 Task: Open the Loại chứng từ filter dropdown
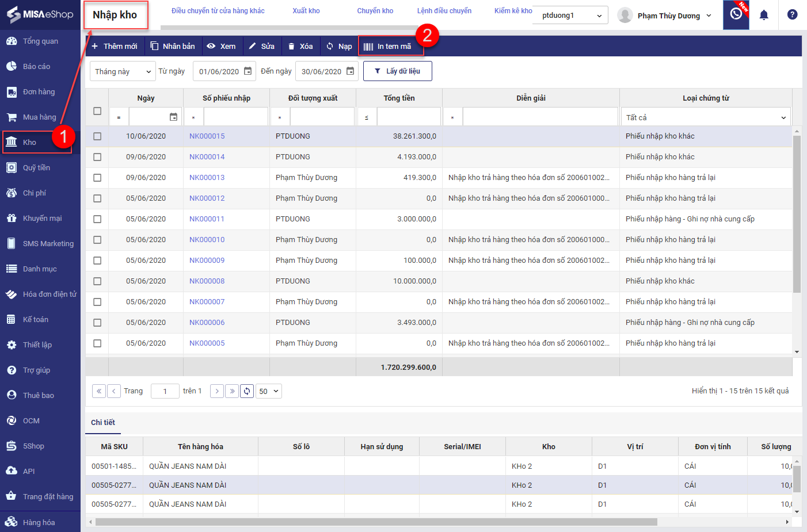pos(706,117)
